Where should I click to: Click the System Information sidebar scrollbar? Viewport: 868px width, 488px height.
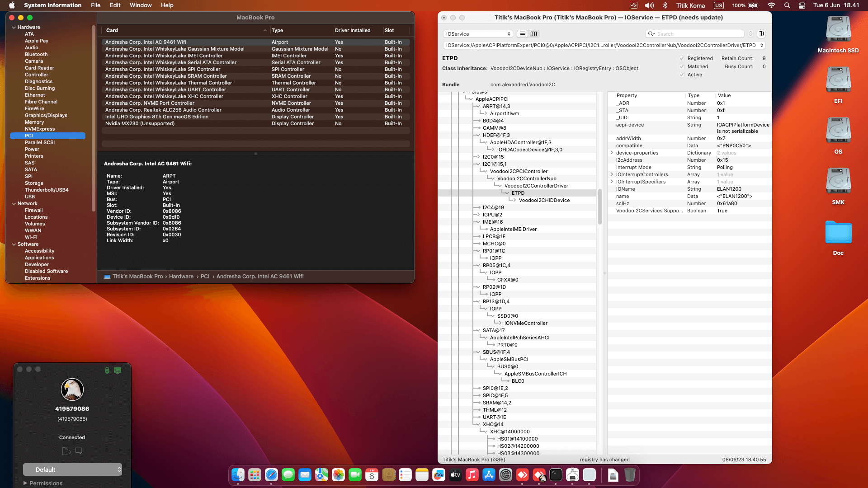click(94, 117)
